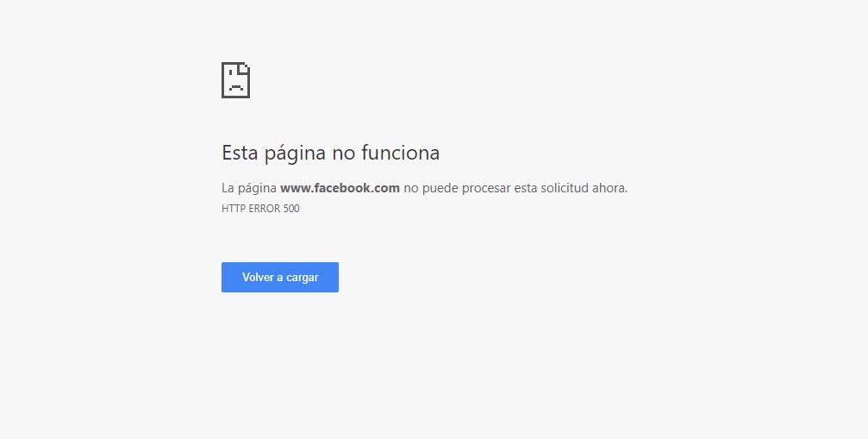Click the 'Esta página no funciona' heading

pyautogui.click(x=330, y=154)
